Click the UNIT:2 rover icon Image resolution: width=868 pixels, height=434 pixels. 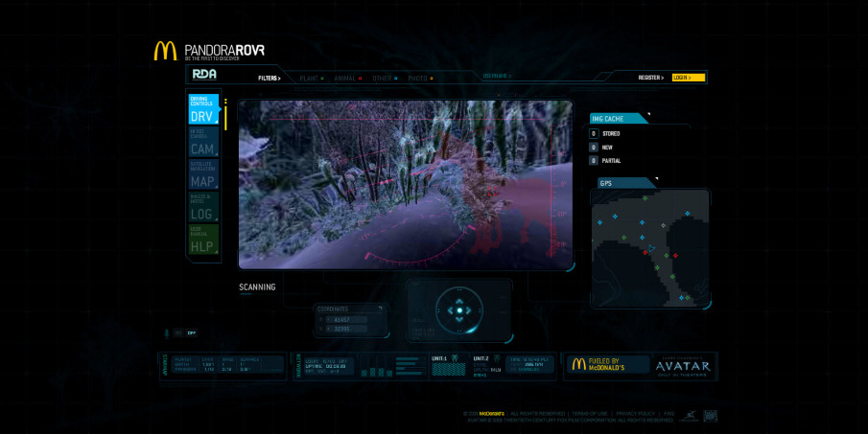[497, 358]
